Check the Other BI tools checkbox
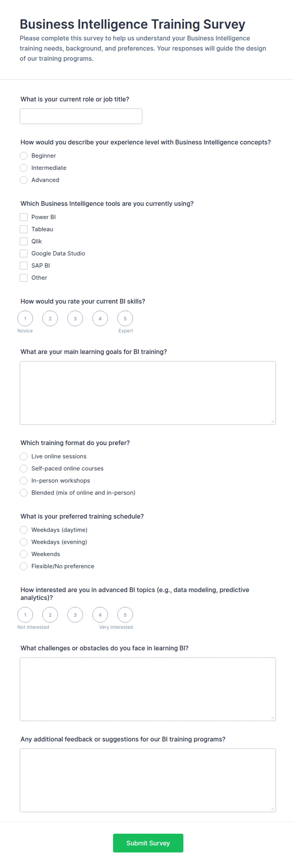Screen dimensions: 293x868 click(x=24, y=278)
